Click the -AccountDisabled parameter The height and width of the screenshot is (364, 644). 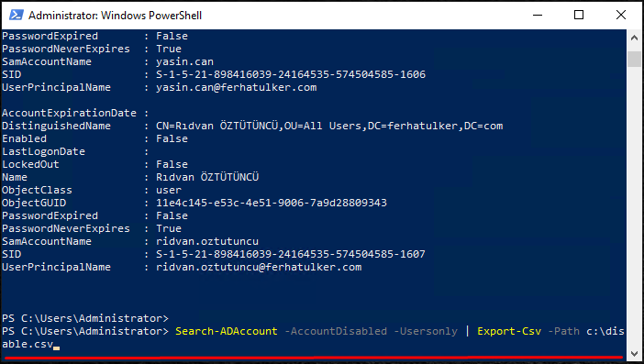click(336, 331)
